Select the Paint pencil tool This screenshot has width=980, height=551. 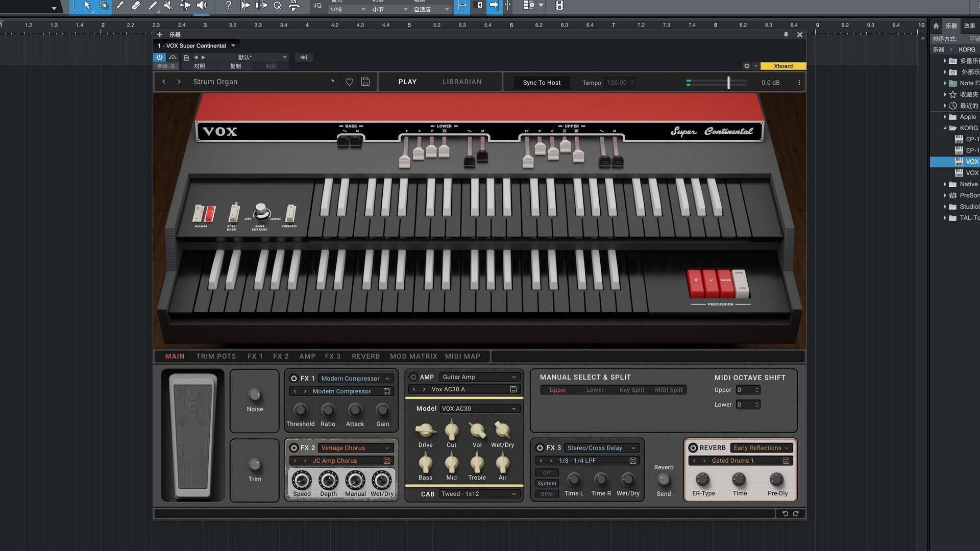(x=152, y=6)
